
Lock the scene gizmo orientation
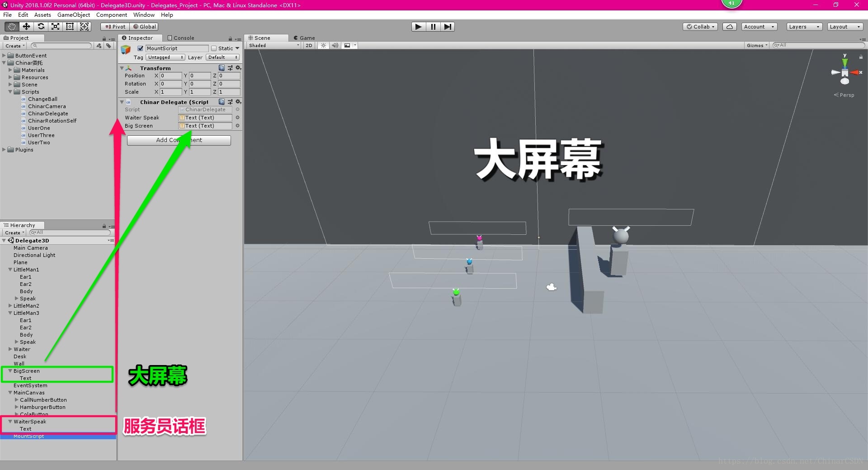pos(861,57)
